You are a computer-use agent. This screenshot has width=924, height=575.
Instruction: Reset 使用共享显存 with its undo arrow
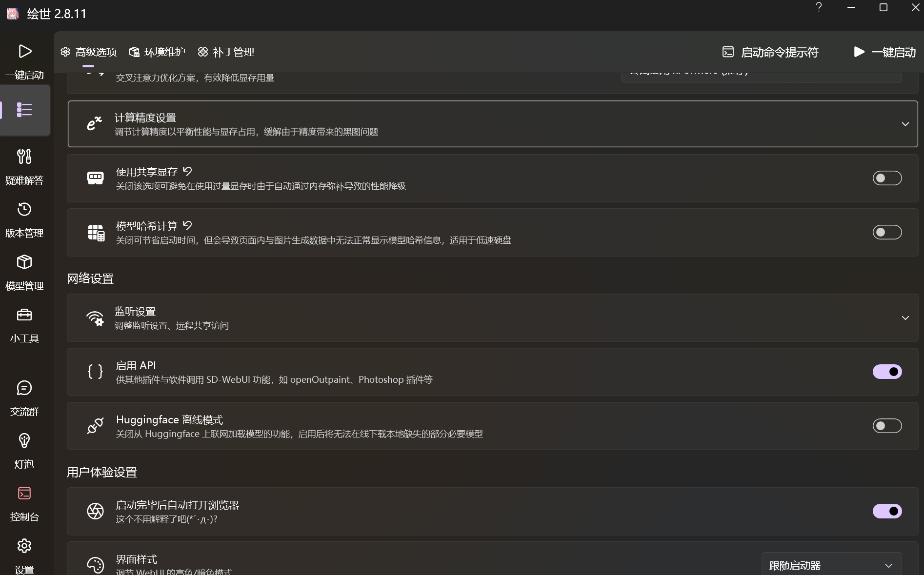click(x=187, y=171)
